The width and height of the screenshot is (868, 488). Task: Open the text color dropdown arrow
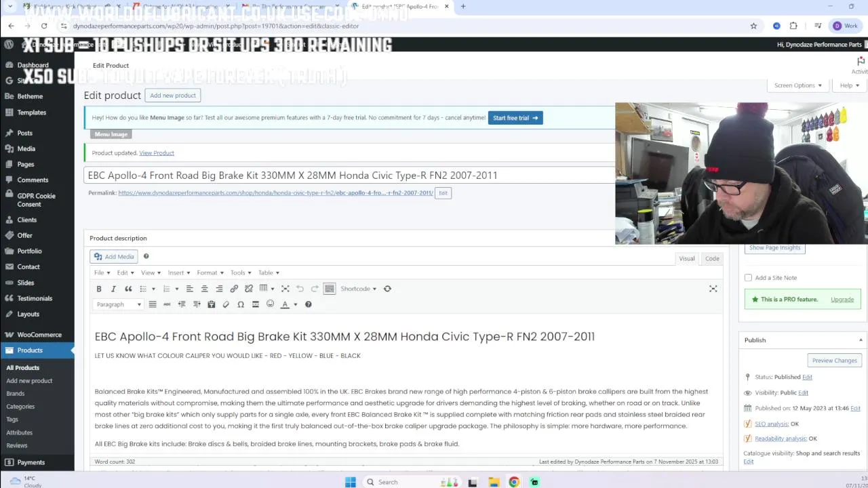[295, 304]
